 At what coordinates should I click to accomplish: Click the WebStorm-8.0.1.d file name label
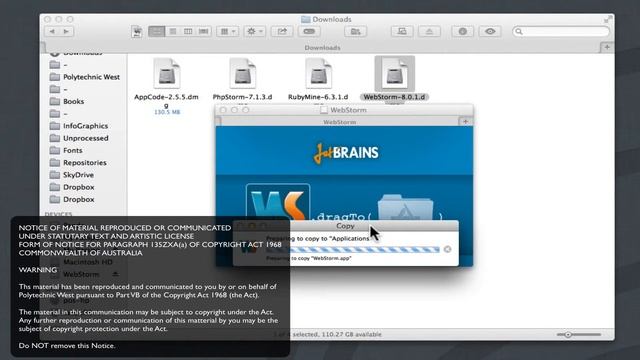click(x=394, y=97)
